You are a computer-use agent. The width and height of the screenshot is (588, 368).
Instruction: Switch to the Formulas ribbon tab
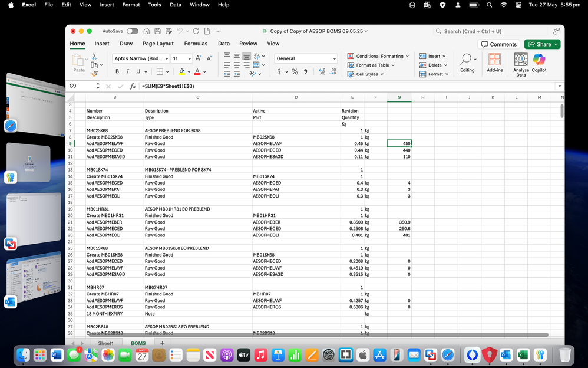(196, 44)
